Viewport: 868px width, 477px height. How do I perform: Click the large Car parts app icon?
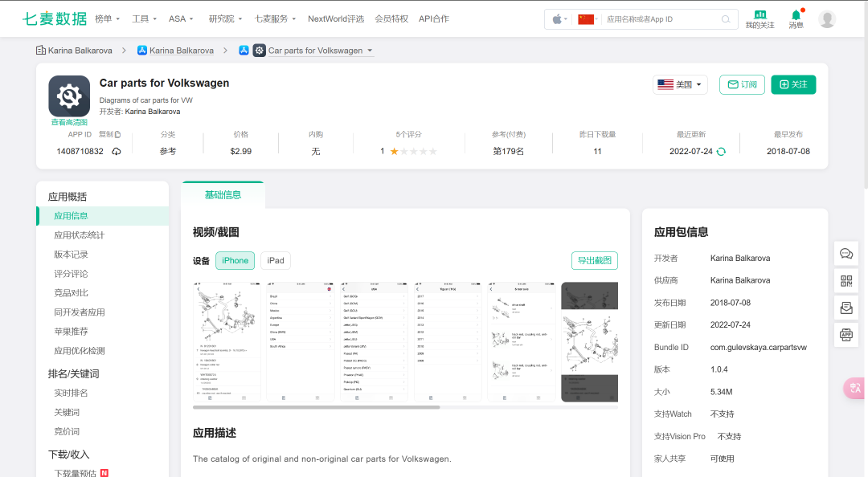69,96
